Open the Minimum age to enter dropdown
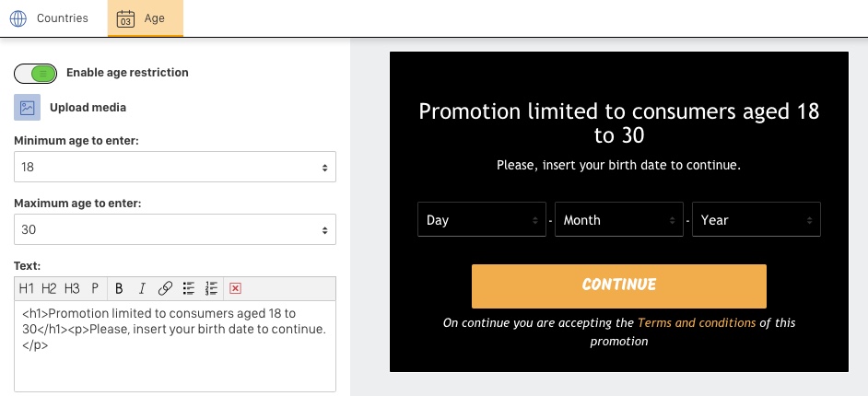 click(175, 167)
